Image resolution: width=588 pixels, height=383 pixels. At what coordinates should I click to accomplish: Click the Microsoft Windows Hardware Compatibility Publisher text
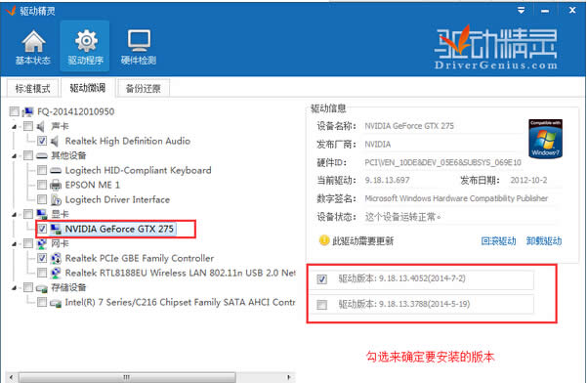click(456, 198)
